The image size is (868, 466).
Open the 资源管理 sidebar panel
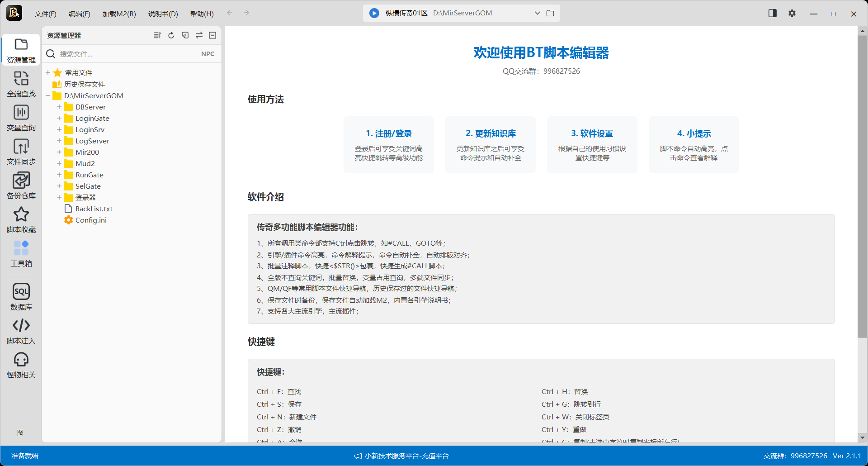click(21, 50)
